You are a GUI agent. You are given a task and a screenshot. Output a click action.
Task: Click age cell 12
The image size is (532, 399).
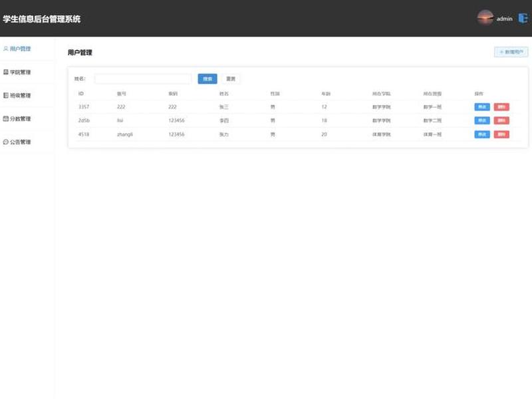(x=324, y=107)
